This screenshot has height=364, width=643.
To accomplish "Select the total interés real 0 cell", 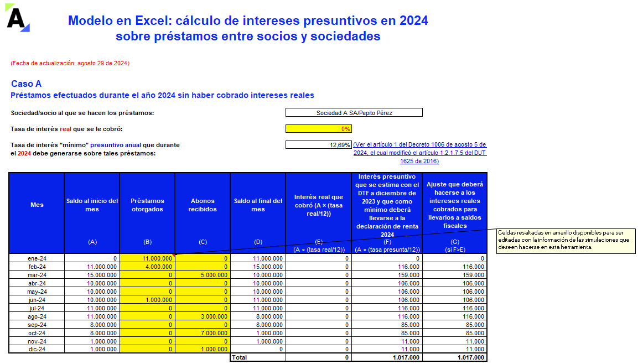I will coord(319,357).
